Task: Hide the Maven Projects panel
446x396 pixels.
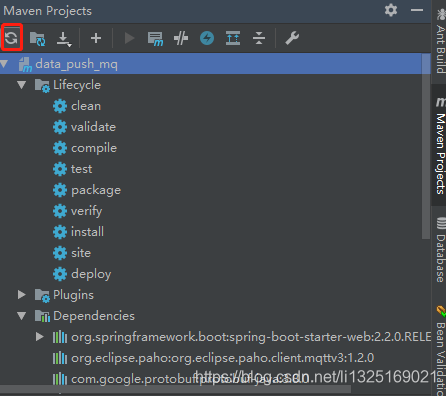Action: [x=417, y=10]
